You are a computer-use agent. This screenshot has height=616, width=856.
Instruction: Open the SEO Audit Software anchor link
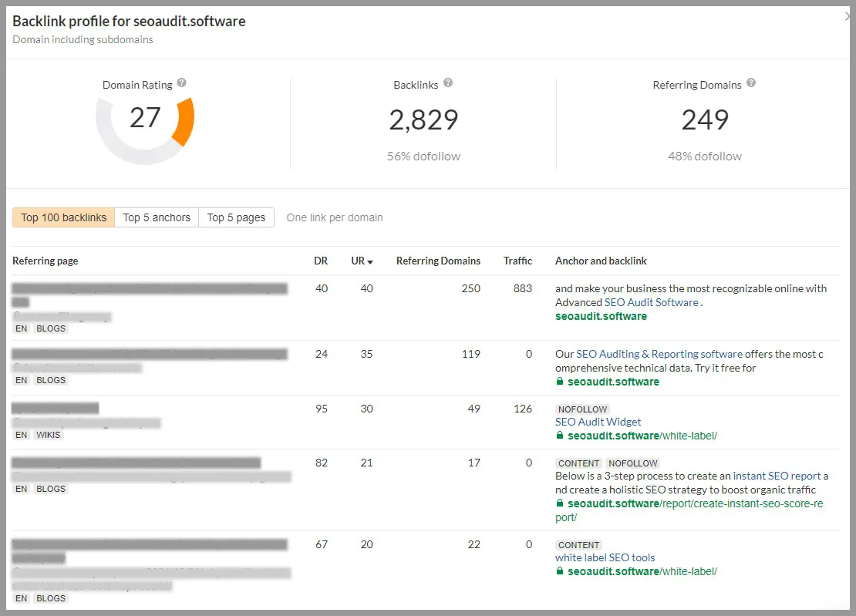click(652, 302)
